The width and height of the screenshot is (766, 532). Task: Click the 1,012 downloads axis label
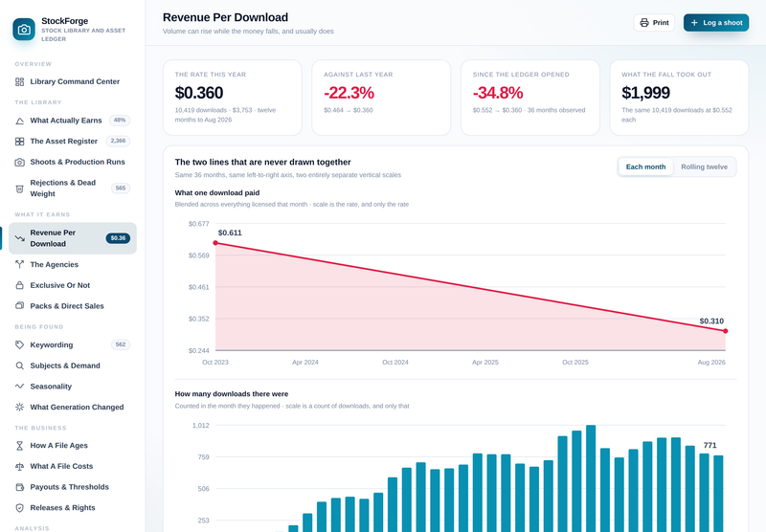point(201,426)
